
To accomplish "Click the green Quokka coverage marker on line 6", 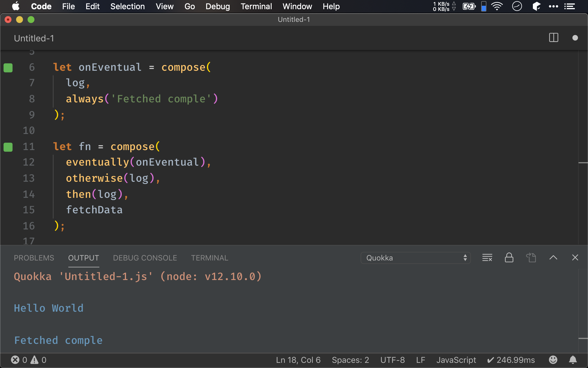I will pos(8,68).
